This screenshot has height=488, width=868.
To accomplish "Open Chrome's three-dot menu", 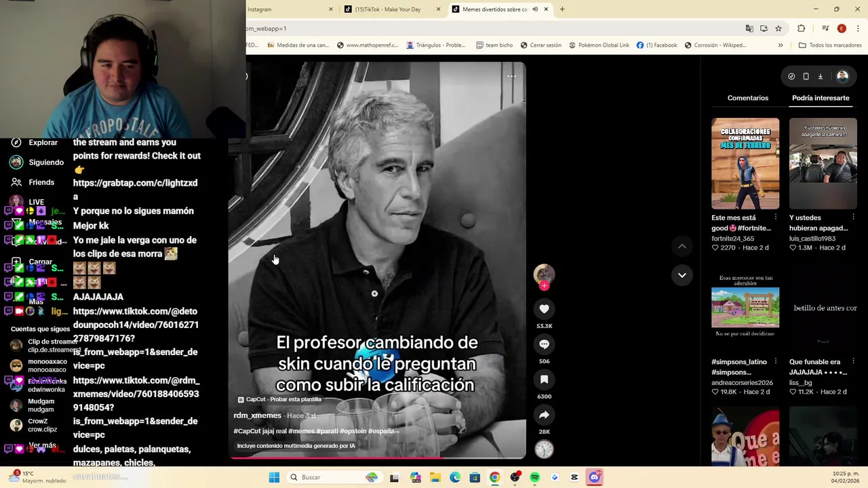I will [859, 28].
